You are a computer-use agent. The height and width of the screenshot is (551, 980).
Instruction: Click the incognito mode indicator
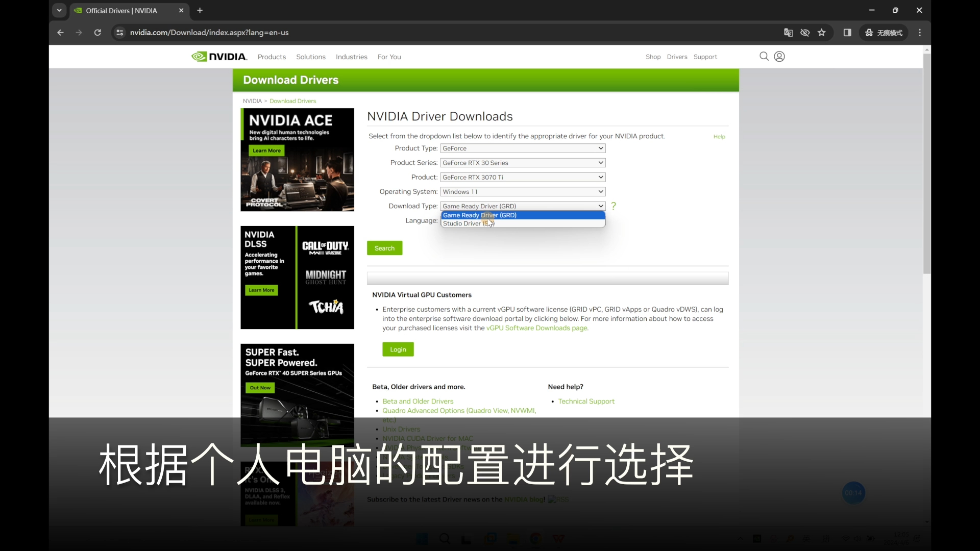pos(884,33)
